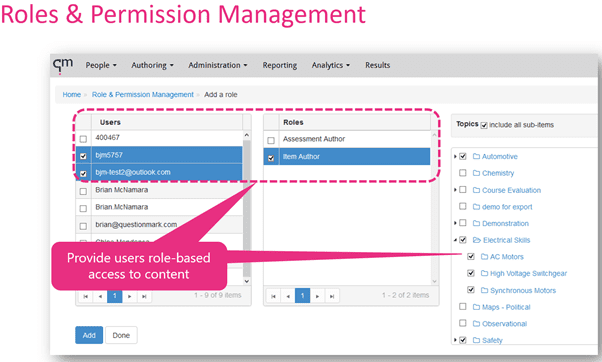602x362 pixels.
Task: Check the Chemistry topic box
Action: coord(463,173)
